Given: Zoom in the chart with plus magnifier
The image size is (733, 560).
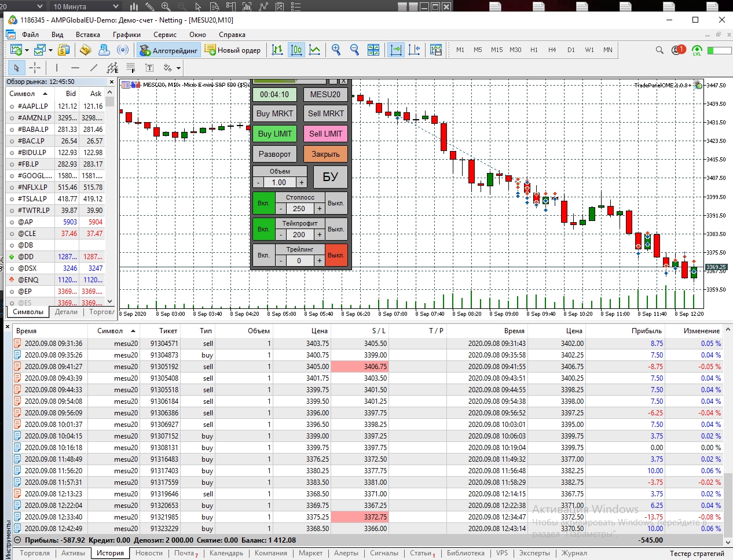Looking at the screenshot, I should tap(336, 50).
